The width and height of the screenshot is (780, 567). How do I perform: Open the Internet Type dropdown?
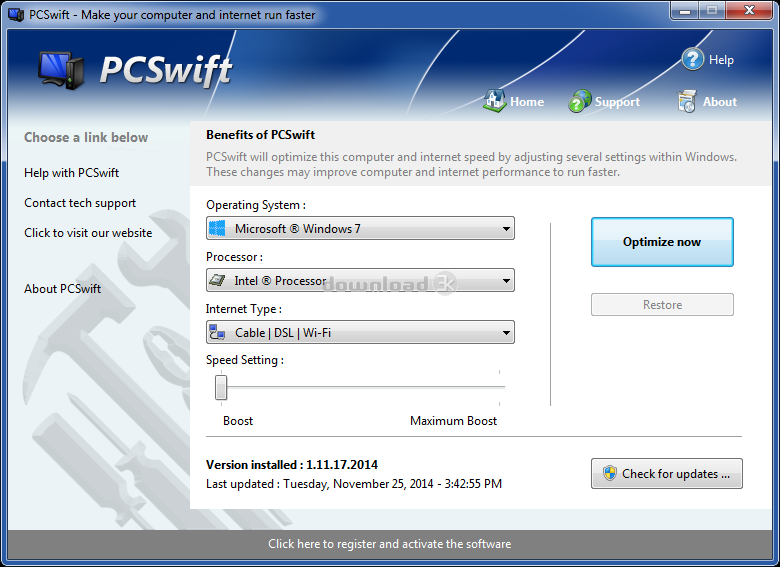[x=506, y=333]
